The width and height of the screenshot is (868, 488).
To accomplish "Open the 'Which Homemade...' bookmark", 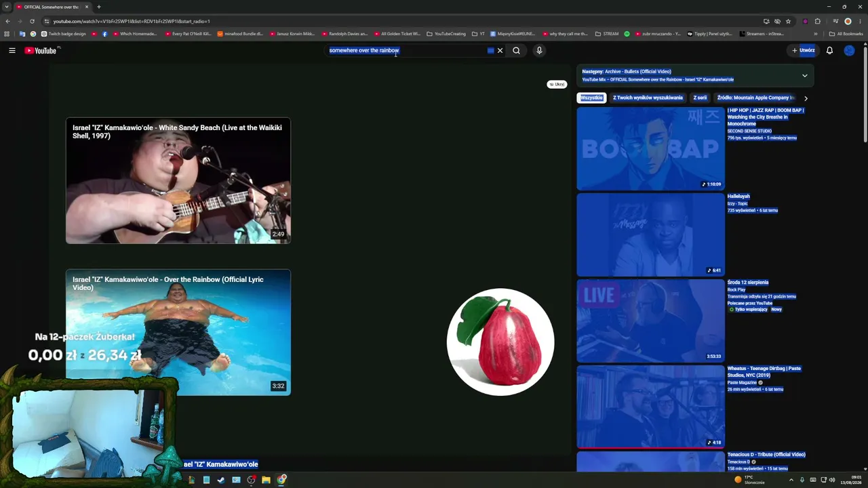I will [136, 34].
